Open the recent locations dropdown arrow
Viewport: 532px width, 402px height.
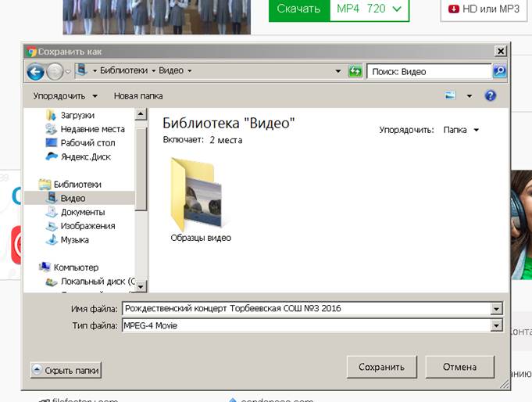(68, 72)
